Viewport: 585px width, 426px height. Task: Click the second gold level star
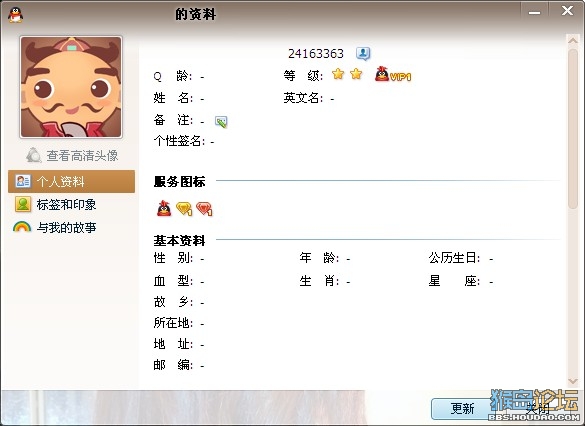click(356, 74)
